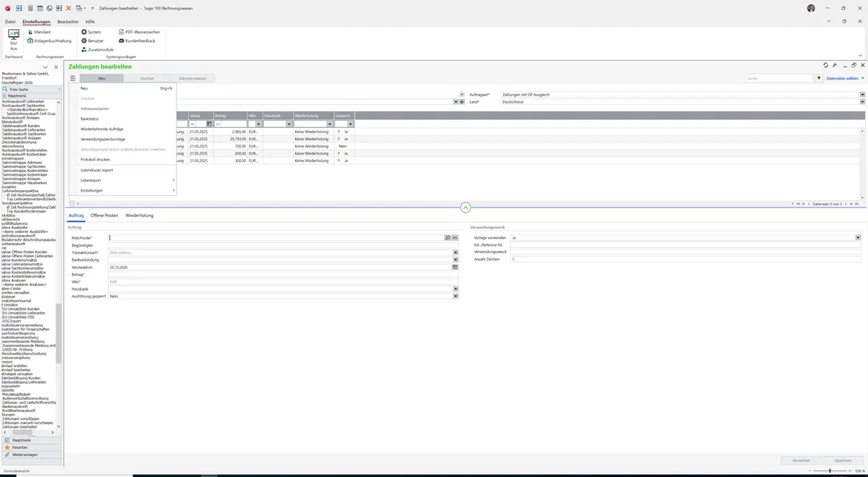Open the Hilfe menu
868x477 pixels.
(90, 22)
